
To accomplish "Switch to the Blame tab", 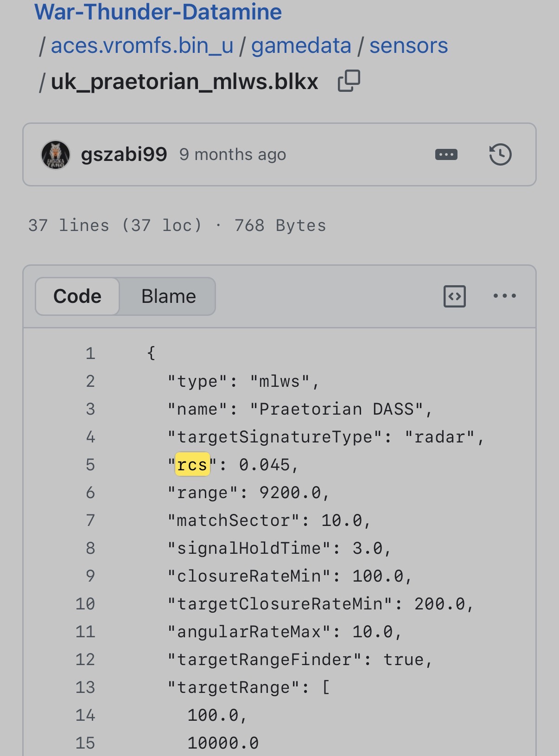I will point(168,296).
